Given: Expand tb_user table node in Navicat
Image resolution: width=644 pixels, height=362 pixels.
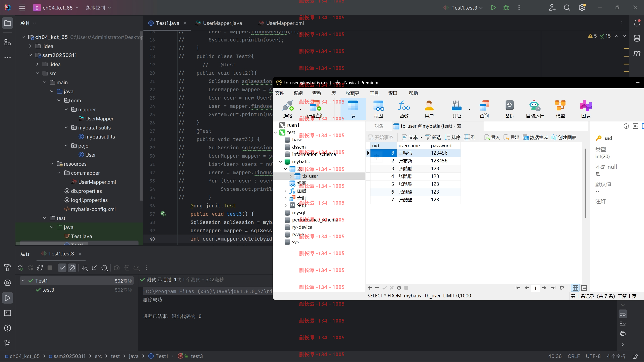Looking at the screenshot, I should coord(290,176).
